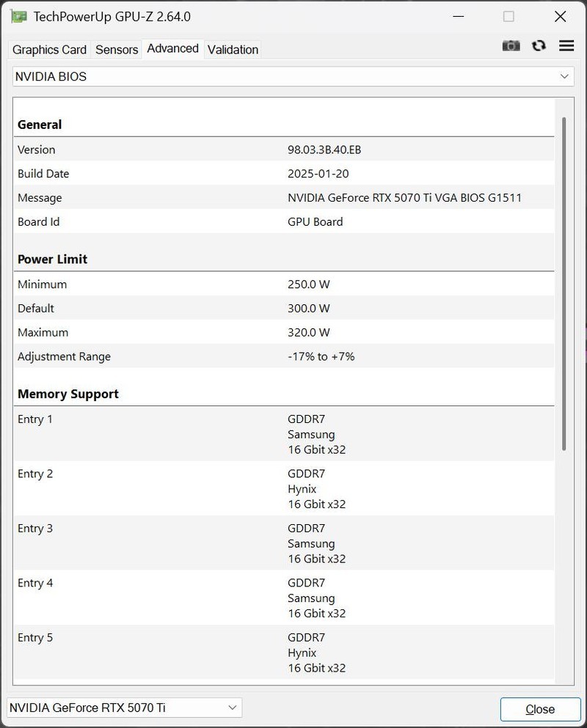Expand the GPU selector dropdown at the bottom
587x728 pixels.
pyautogui.click(x=123, y=707)
